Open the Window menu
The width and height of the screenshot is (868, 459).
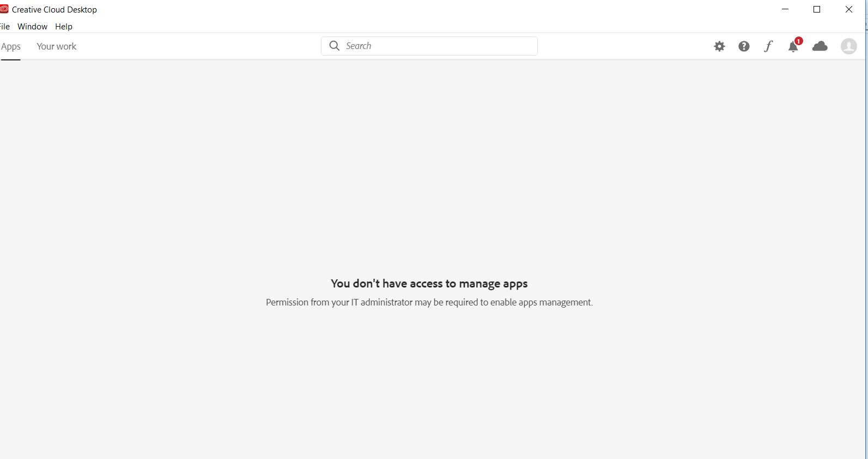tap(32, 27)
